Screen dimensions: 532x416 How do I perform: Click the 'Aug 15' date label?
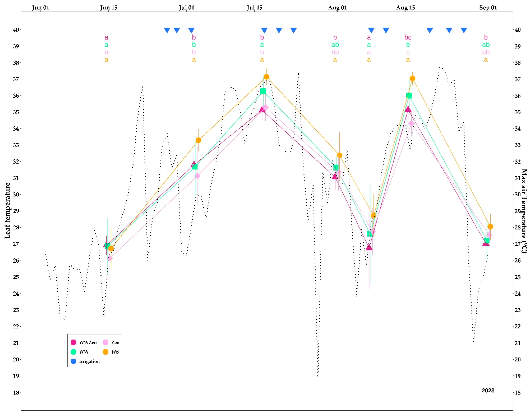coord(405,8)
